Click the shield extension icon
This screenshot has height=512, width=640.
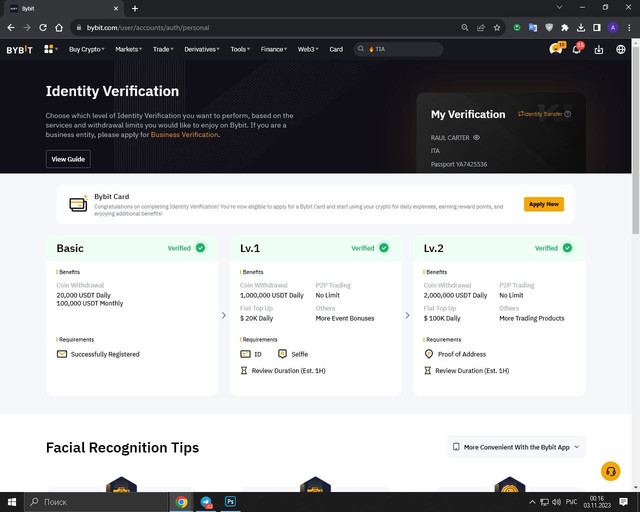coord(549,27)
